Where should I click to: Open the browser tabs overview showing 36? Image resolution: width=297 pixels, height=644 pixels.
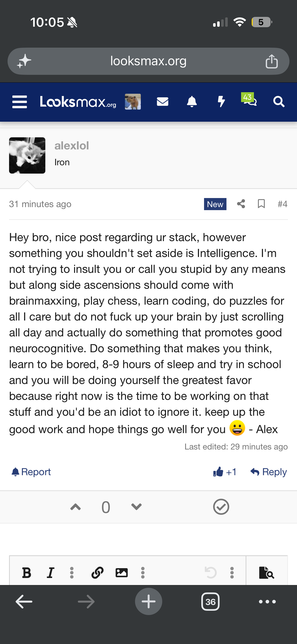210,602
